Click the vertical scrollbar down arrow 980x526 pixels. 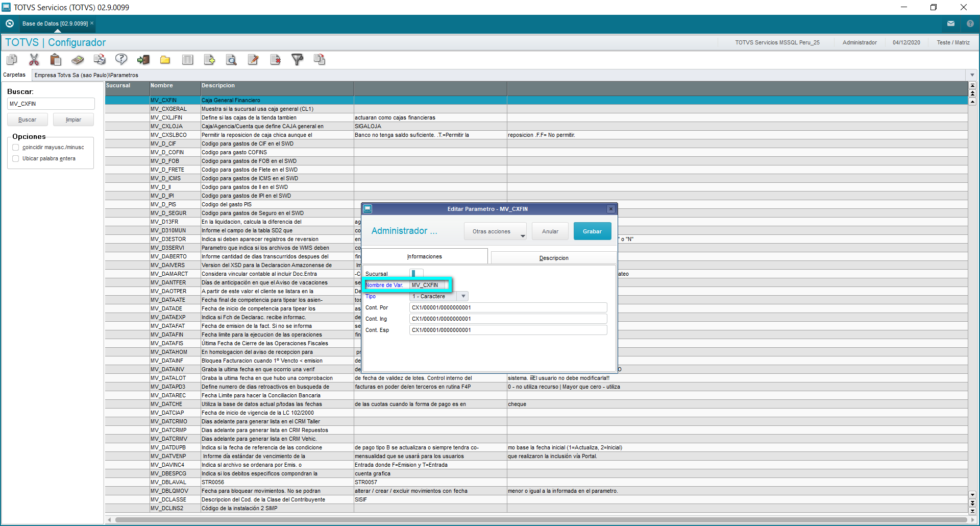[972, 495]
